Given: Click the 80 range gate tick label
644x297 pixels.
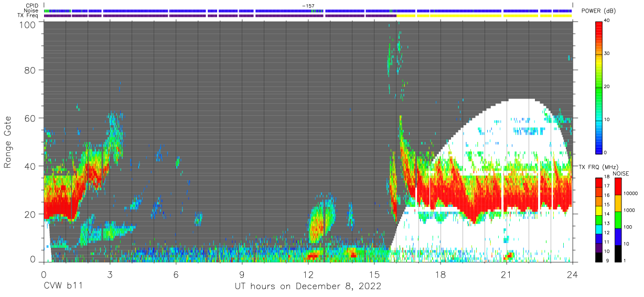Looking at the screenshot, I should point(30,70).
